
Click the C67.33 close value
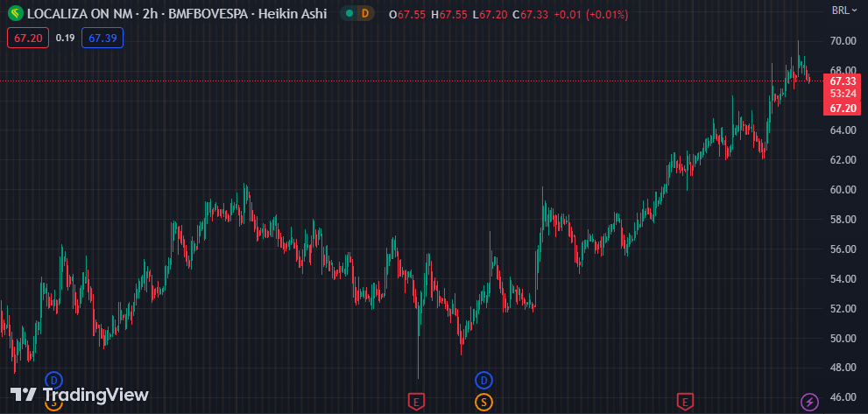pos(530,15)
